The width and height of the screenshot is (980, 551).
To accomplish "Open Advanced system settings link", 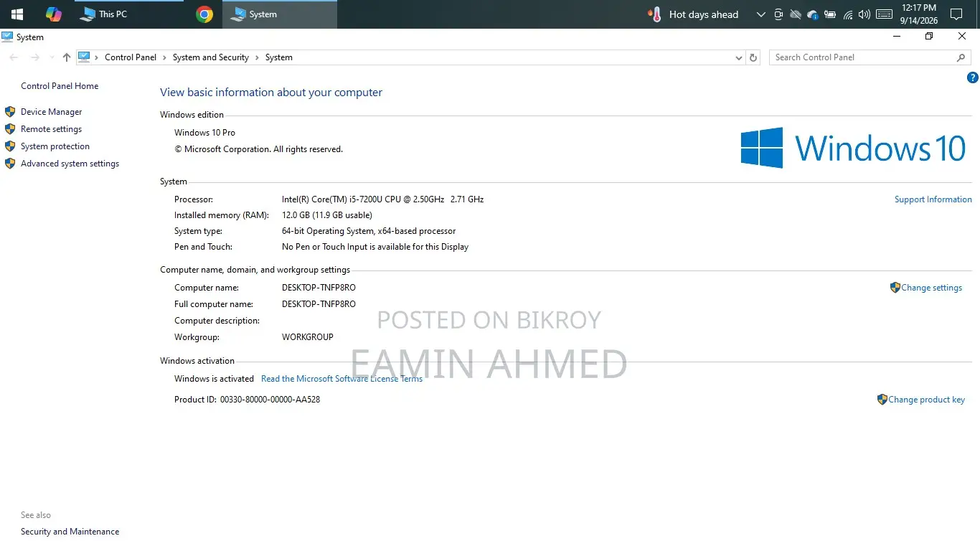I will click(70, 164).
